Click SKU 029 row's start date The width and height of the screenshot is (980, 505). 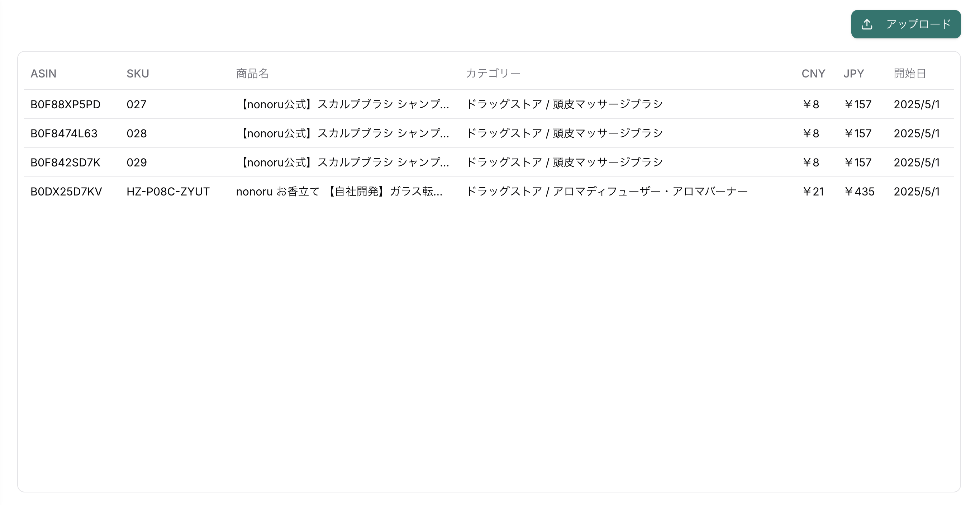(x=916, y=162)
